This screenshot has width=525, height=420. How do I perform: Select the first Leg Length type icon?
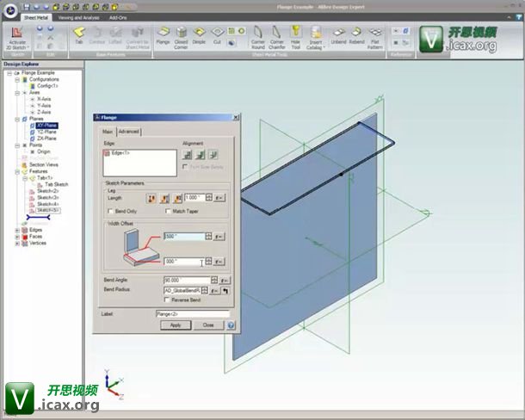(151, 198)
